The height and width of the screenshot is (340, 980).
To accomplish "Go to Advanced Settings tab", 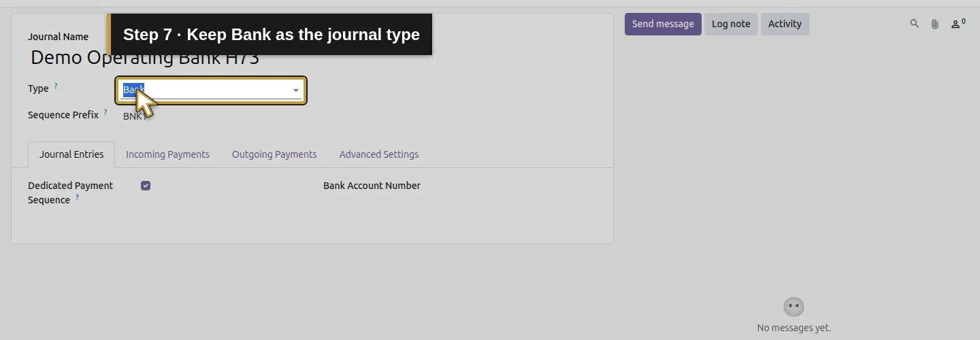I will tap(379, 154).
